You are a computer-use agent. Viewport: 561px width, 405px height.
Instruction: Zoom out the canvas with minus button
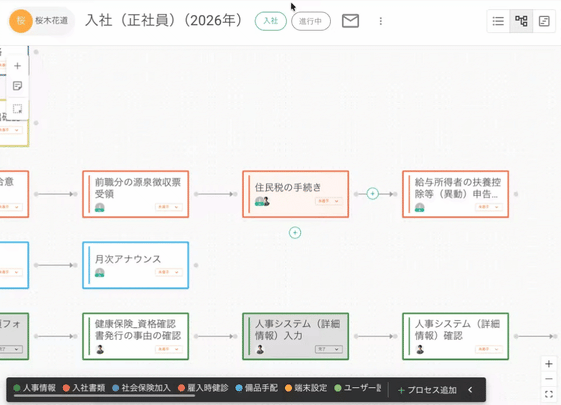coord(549,379)
